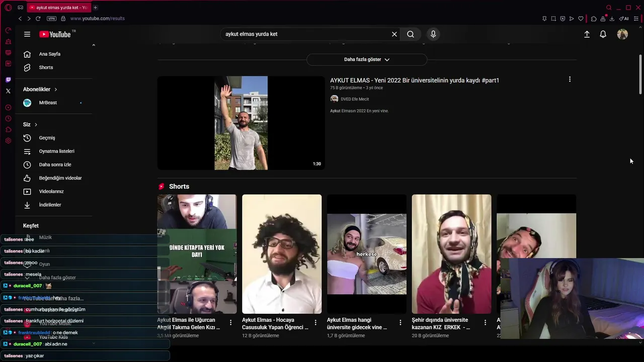The image size is (644, 362).
Task: Open more options for AYKUT ELMAS video
Action: click(570, 79)
